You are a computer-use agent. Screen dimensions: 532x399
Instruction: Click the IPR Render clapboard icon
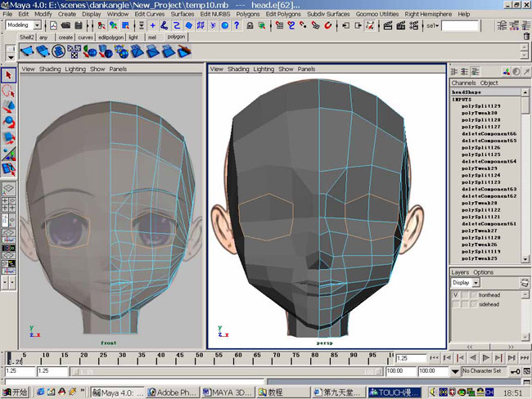tap(401, 25)
